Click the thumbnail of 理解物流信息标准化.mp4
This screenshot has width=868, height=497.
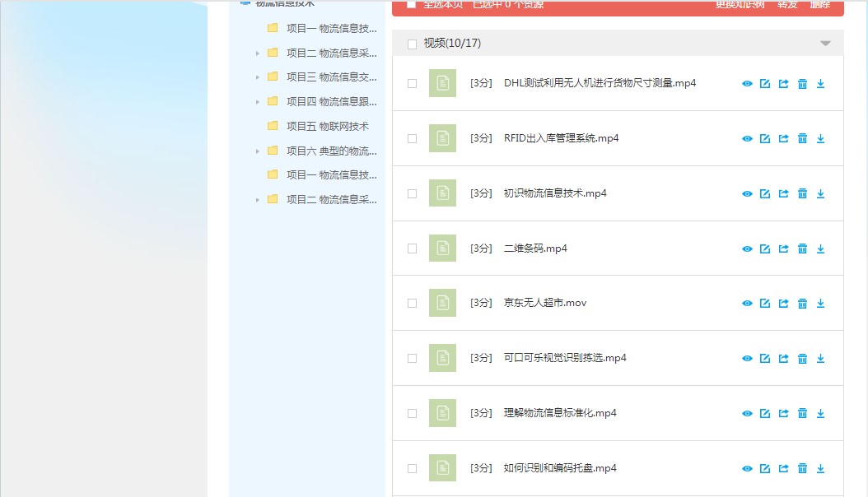(x=442, y=413)
